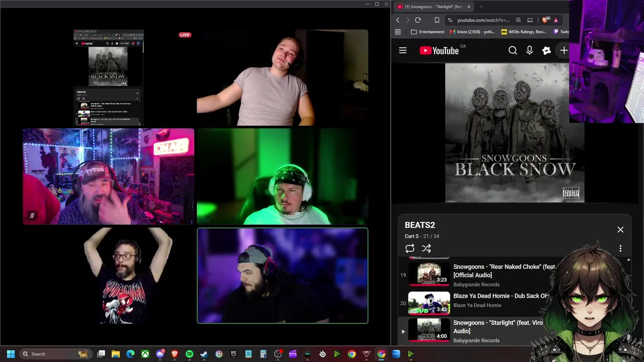Close the BEATS2 playlist panel
Viewport: 644px width, 362px height.
pyautogui.click(x=620, y=230)
